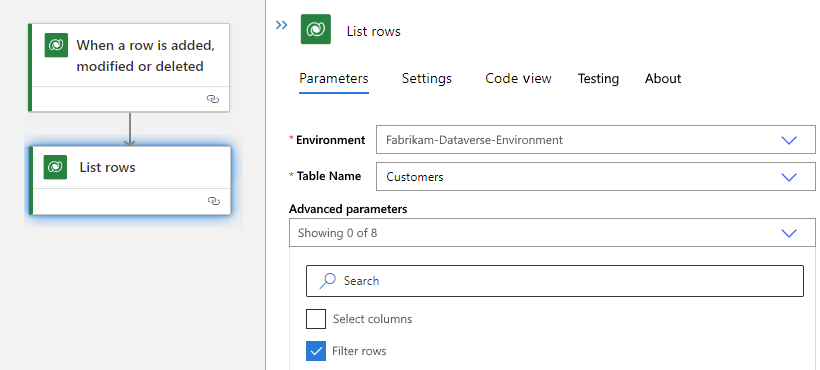Select the 'When a row is added' trigger card

pyautogui.click(x=129, y=67)
